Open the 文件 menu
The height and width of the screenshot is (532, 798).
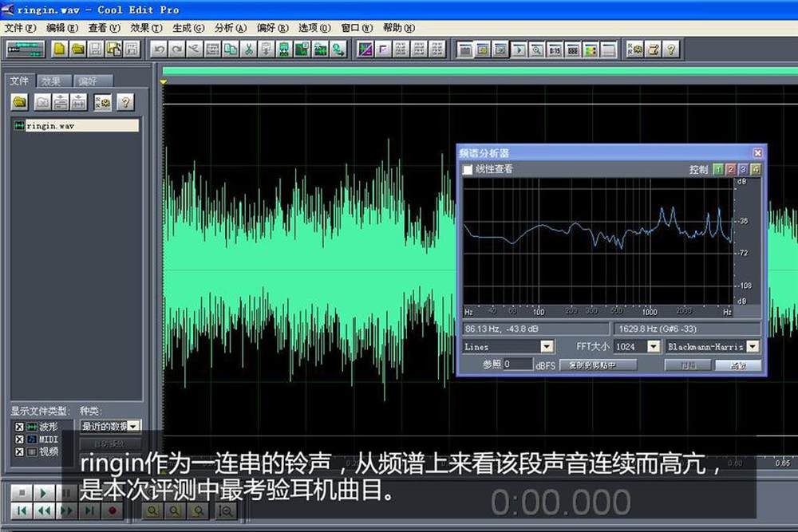21,28
